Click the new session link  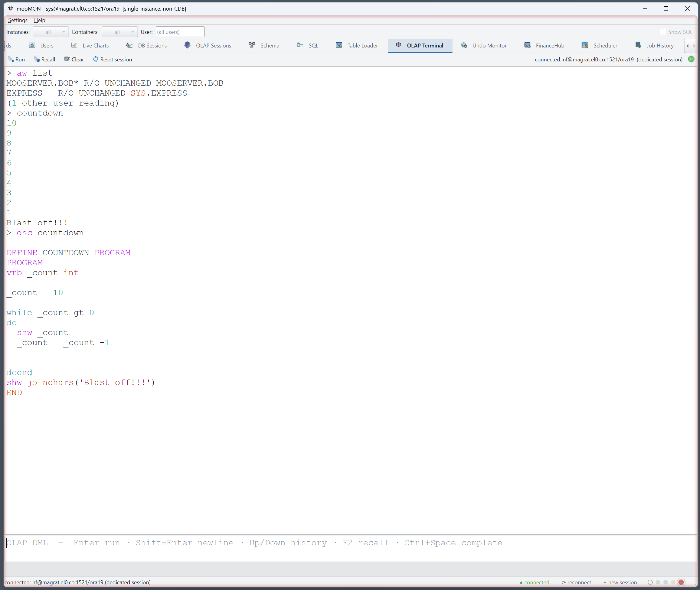(620, 582)
